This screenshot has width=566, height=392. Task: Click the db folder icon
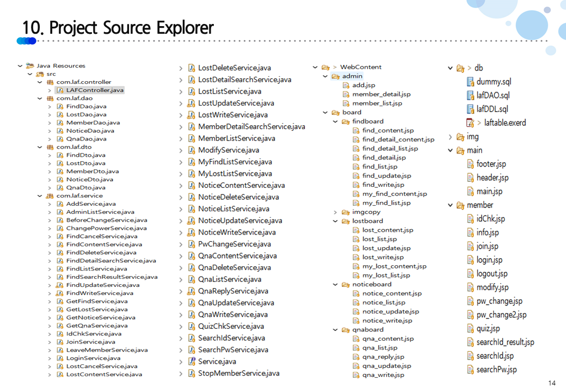pos(460,68)
